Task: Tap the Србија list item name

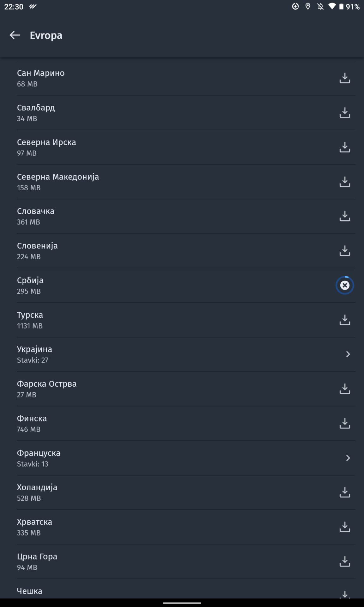Action: (30, 280)
